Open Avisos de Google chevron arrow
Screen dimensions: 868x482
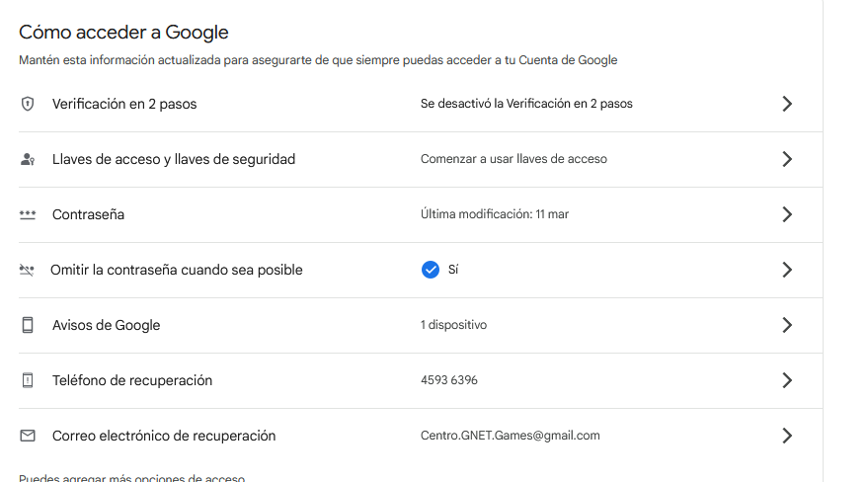pos(787,325)
